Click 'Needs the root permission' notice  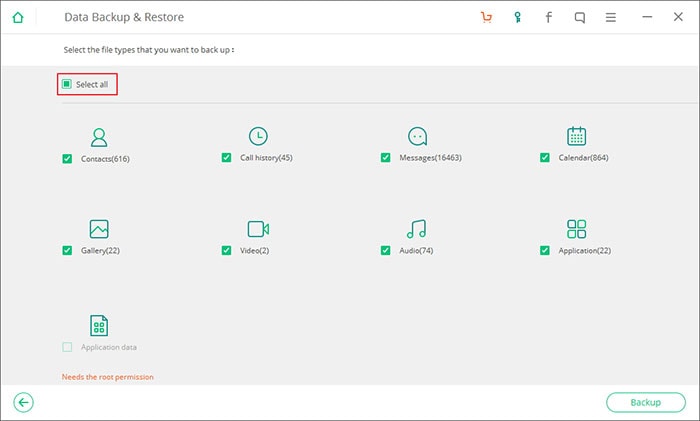point(108,377)
